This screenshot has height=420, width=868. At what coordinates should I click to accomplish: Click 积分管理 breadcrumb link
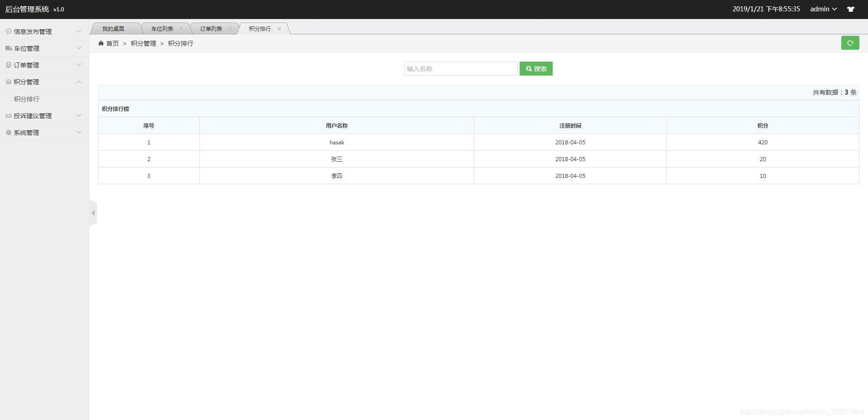[144, 43]
